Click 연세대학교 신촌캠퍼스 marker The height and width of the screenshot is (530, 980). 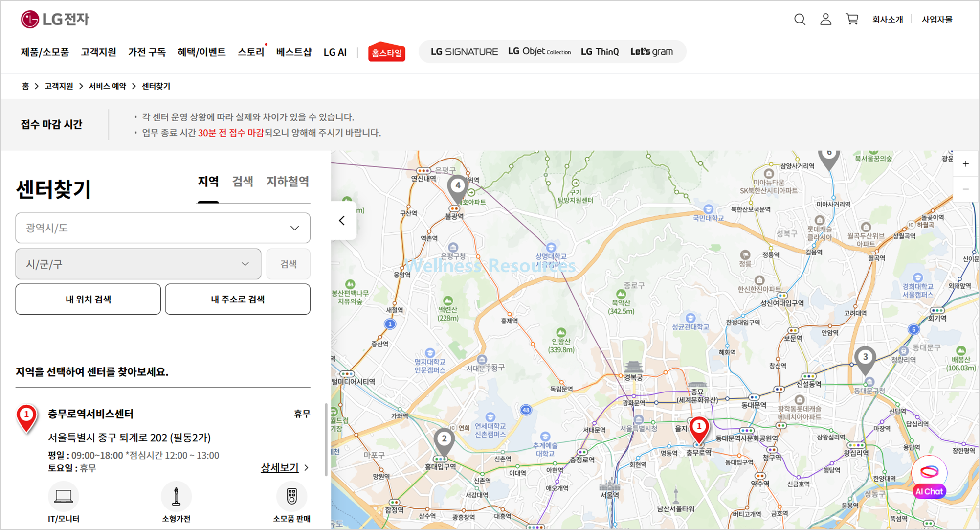pyautogui.click(x=490, y=417)
